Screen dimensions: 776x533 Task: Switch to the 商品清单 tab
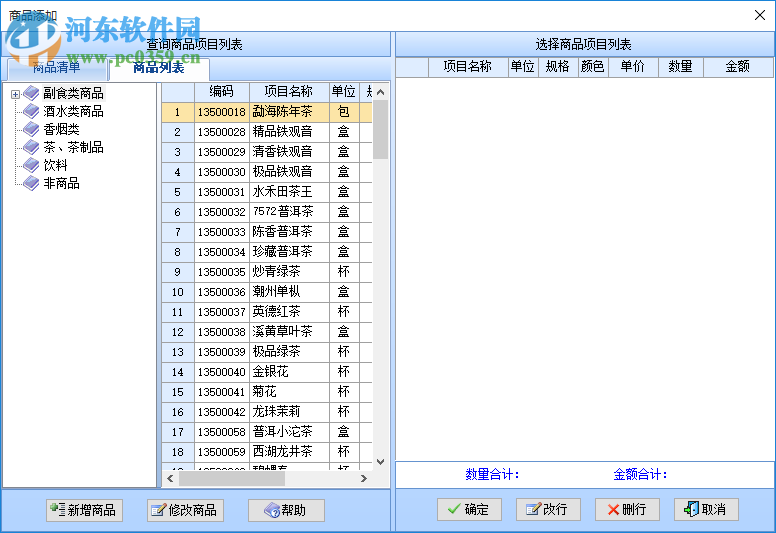[x=56, y=69]
